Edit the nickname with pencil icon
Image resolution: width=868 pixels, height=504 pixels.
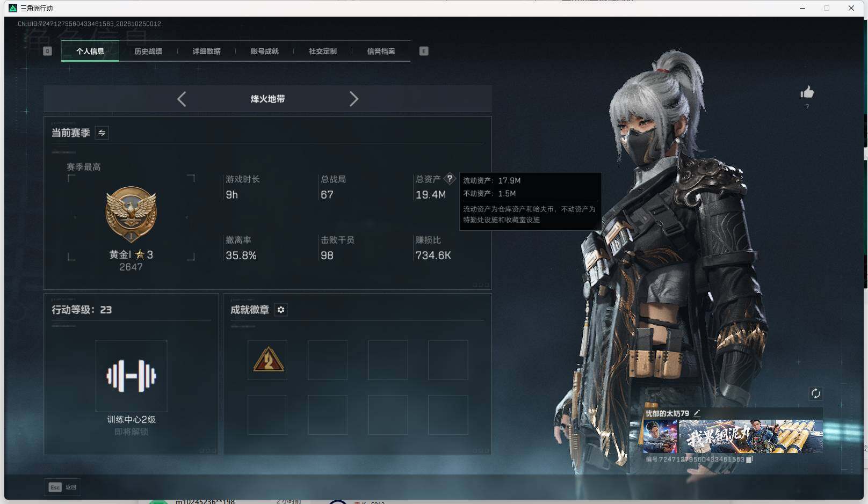pos(697,413)
